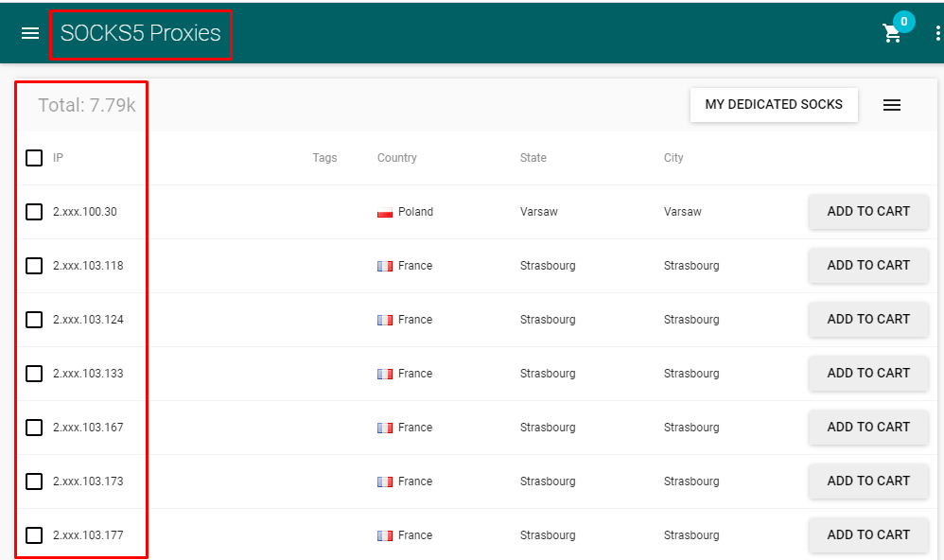Select the IP text 2.xxx.103.124
The width and height of the screenshot is (944, 560).
88,320
